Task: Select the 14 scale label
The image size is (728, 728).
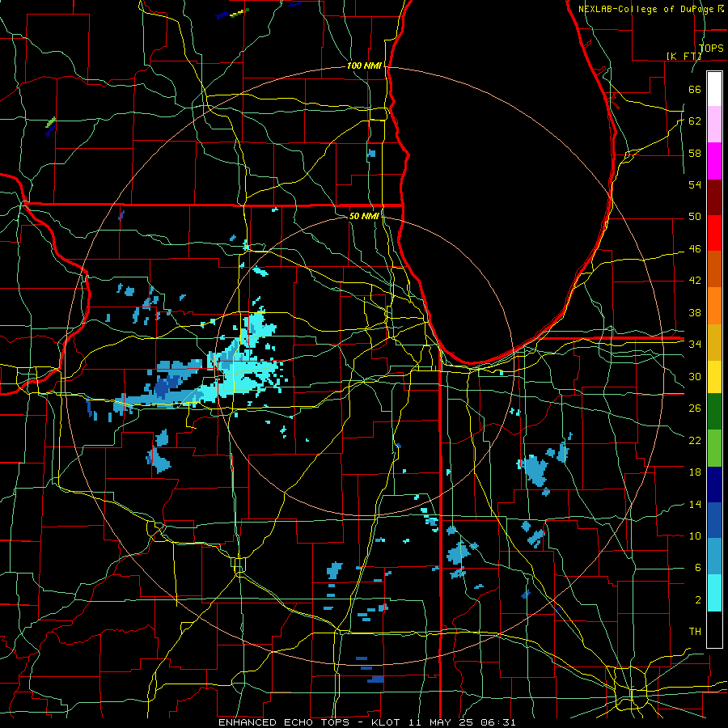Action: click(695, 504)
